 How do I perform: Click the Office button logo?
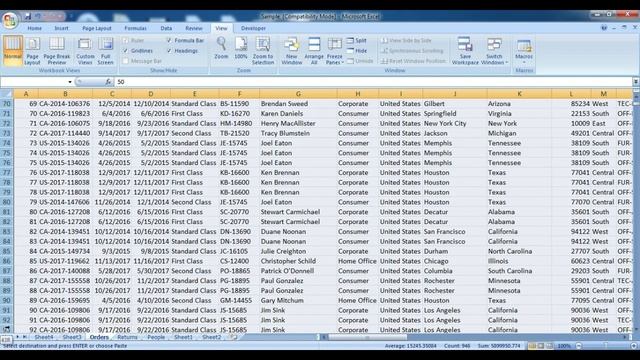click(9, 20)
